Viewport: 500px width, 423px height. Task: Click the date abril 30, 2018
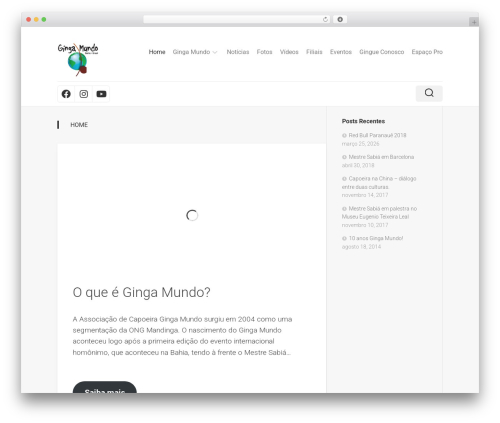[x=358, y=165]
